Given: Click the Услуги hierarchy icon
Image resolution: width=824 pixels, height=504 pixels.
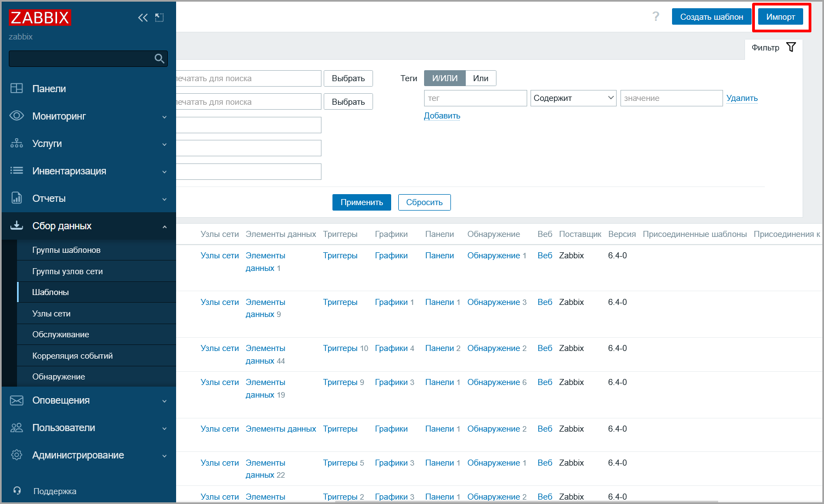Looking at the screenshot, I should point(17,143).
